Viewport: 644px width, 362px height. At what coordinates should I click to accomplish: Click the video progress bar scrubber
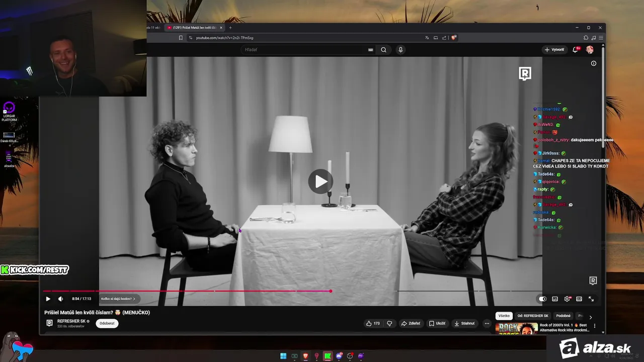click(x=331, y=291)
